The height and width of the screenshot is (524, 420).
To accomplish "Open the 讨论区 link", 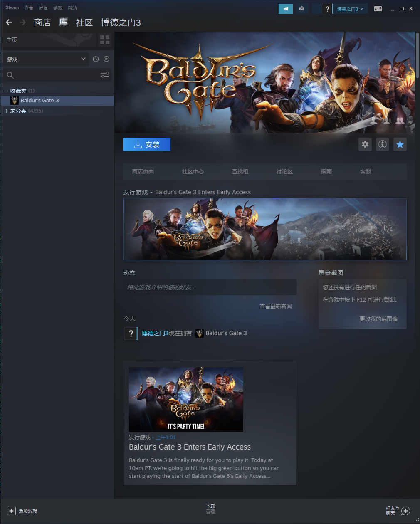I will pyautogui.click(x=284, y=171).
